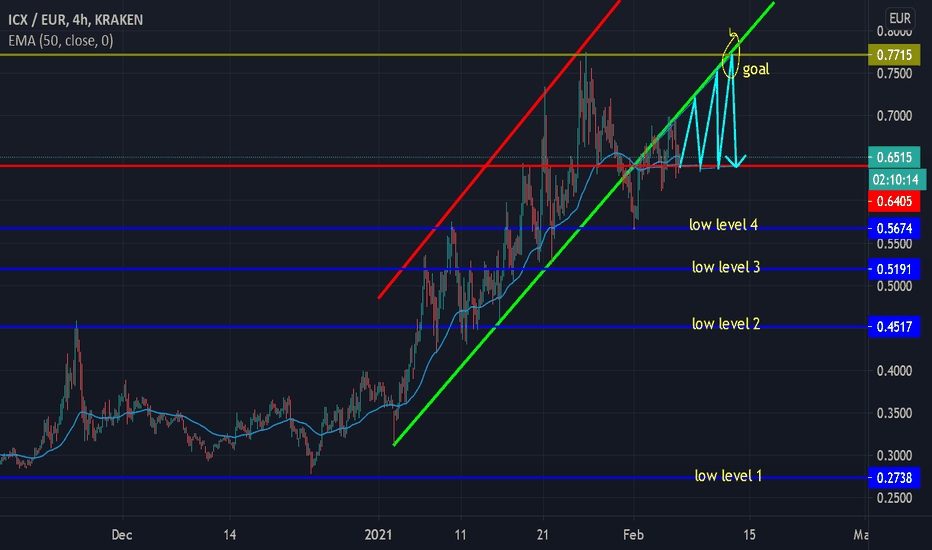This screenshot has width=932, height=550.
Task: Select the blue 0.4517 price label
Action: coord(894,326)
